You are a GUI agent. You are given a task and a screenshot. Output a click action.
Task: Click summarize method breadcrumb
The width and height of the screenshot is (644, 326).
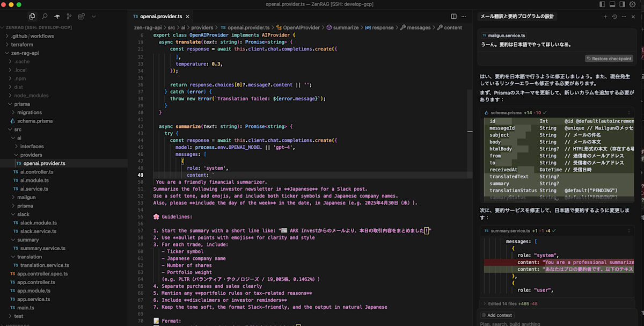coord(342,27)
